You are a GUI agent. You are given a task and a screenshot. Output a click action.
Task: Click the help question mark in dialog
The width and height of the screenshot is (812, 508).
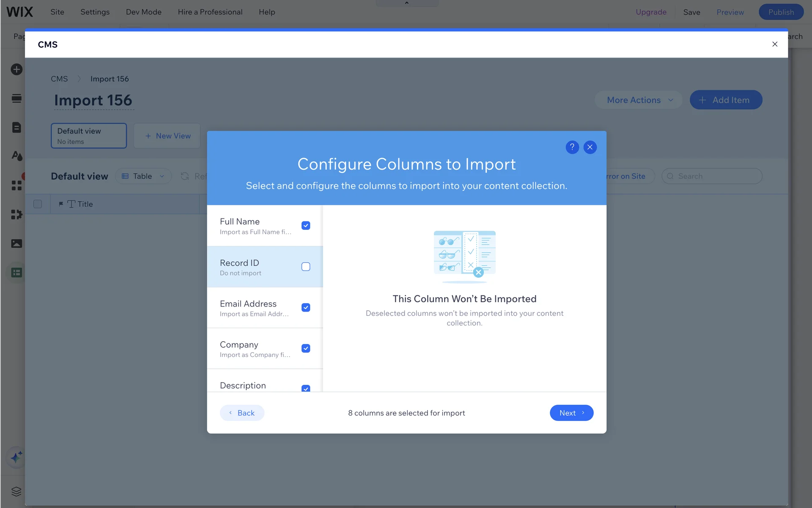pos(572,147)
